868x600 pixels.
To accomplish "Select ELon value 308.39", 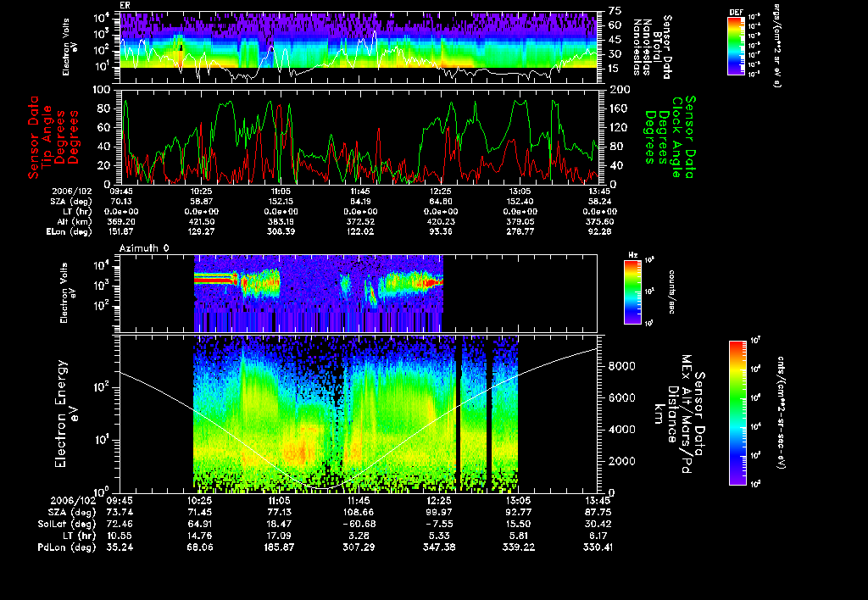I will pos(281,231).
